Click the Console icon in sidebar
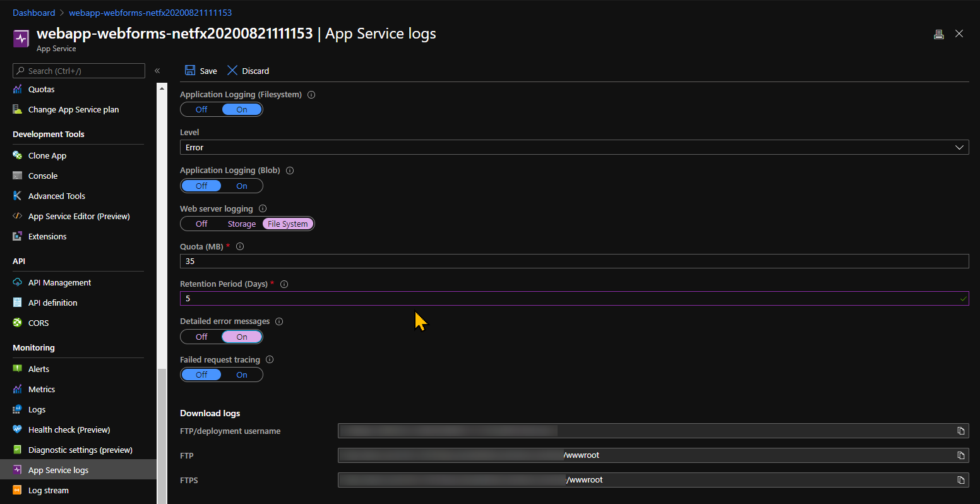The image size is (980, 504). click(x=17, y=176)
